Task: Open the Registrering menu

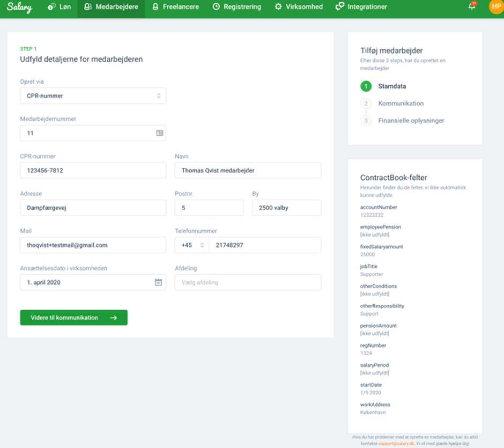Action: coord(237,7)
